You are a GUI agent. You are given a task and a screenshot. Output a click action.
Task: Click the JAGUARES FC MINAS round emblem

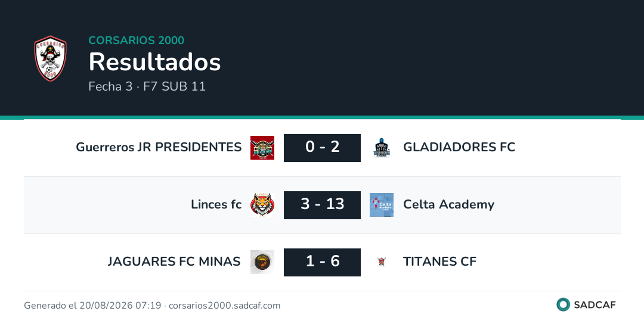coord(262,262)
